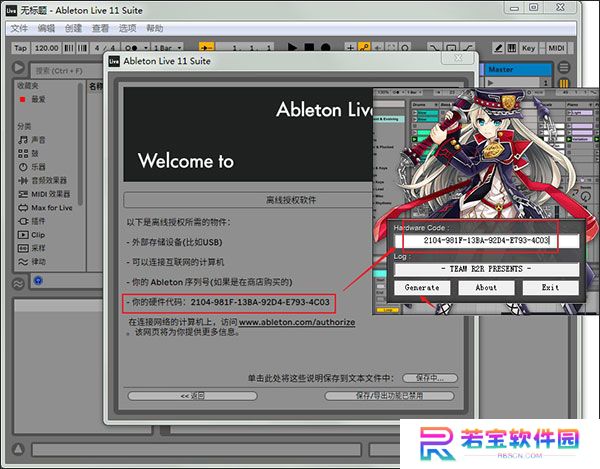Toggle the yellow Automation Arm icon
The height and width of the screenshot is (469, 600).
[x=364, y=47]
